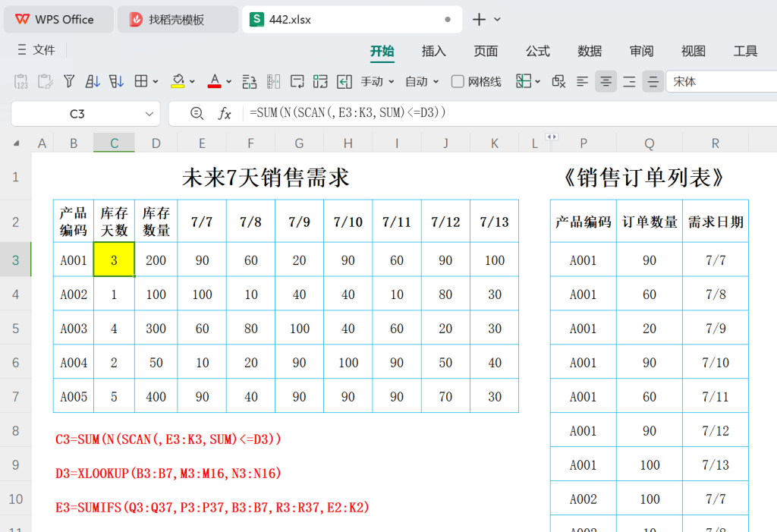Apply the yellow fill bucket color
Screen dimensions: 777x532
(x=178, y=81)
